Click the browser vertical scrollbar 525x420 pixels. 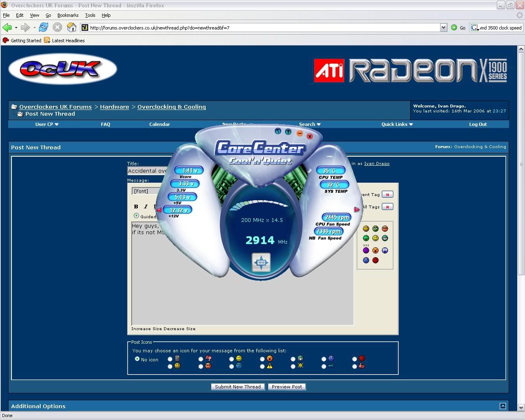521,163
